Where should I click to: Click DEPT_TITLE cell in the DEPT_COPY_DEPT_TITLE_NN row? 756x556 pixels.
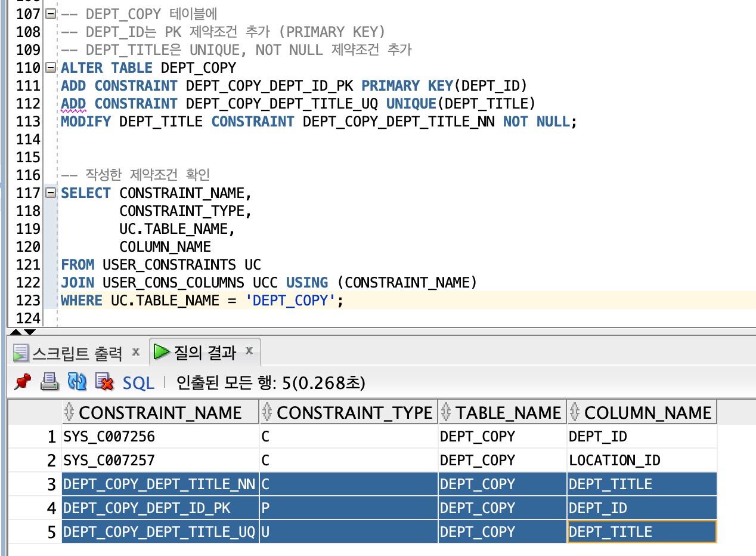pos(642,484)
